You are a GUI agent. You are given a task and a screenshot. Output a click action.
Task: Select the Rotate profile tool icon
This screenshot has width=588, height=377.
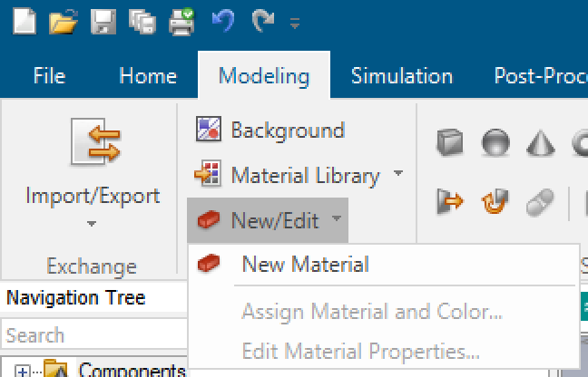(495, 203)
